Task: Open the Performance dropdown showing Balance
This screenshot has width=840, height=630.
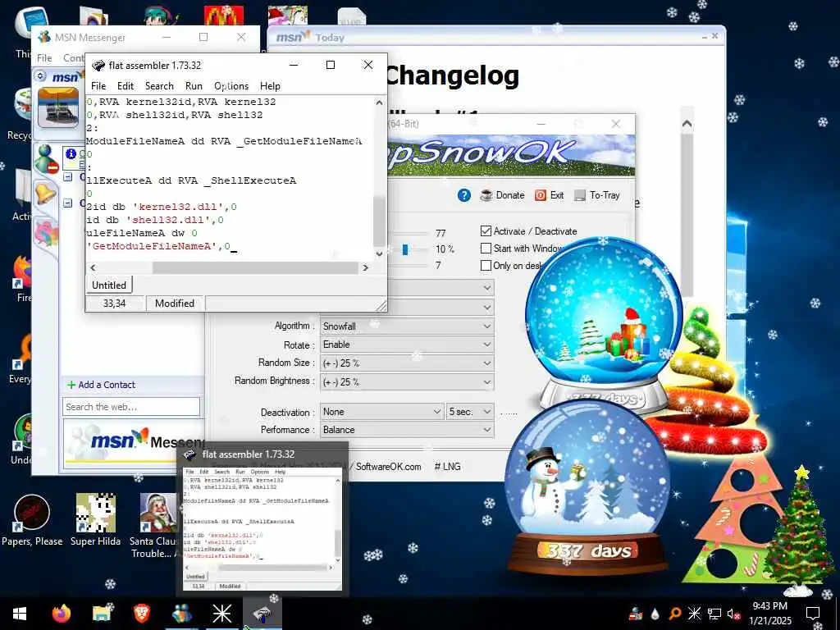Action: [407, 430]
